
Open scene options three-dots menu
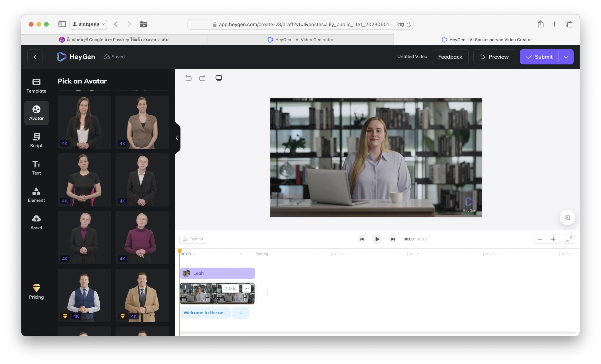pos(246,288)
